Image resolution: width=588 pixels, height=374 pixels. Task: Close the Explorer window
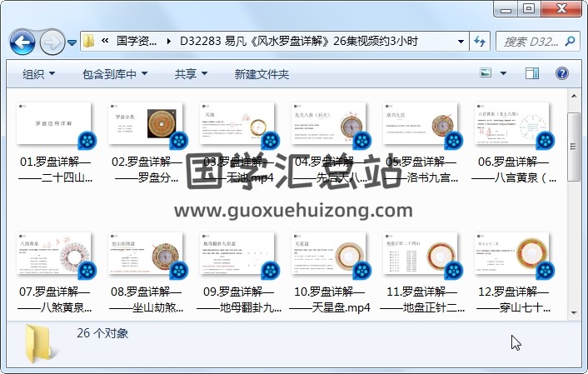(561, 9)
